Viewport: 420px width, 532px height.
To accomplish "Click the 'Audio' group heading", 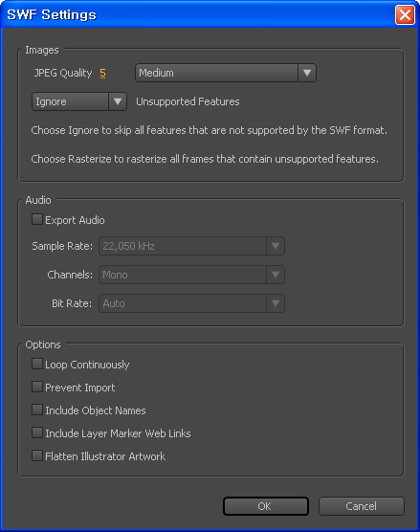I will pyautogui.click(x=38, y=200).
